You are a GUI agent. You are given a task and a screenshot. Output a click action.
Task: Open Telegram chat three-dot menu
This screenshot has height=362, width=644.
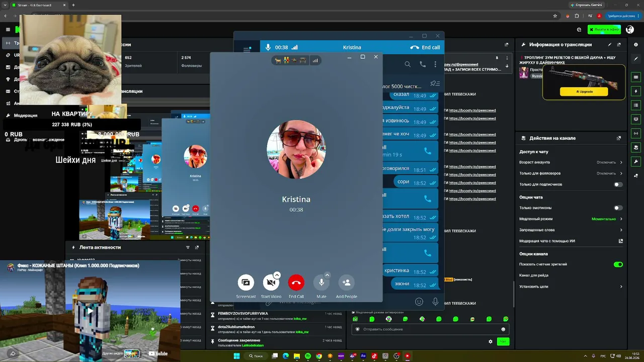pos(436,64)
